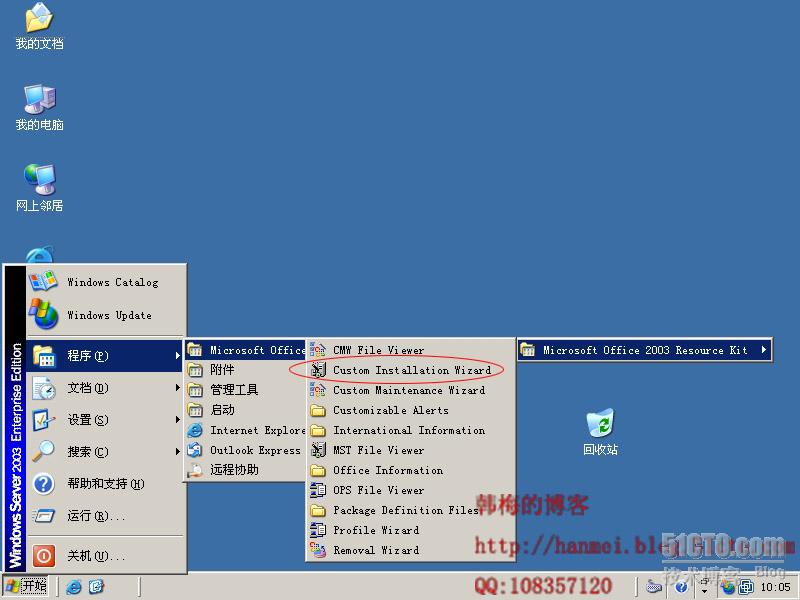Click the 'Windows Update' text label
Screen dimensions: 800x600
tap(109, 315)
